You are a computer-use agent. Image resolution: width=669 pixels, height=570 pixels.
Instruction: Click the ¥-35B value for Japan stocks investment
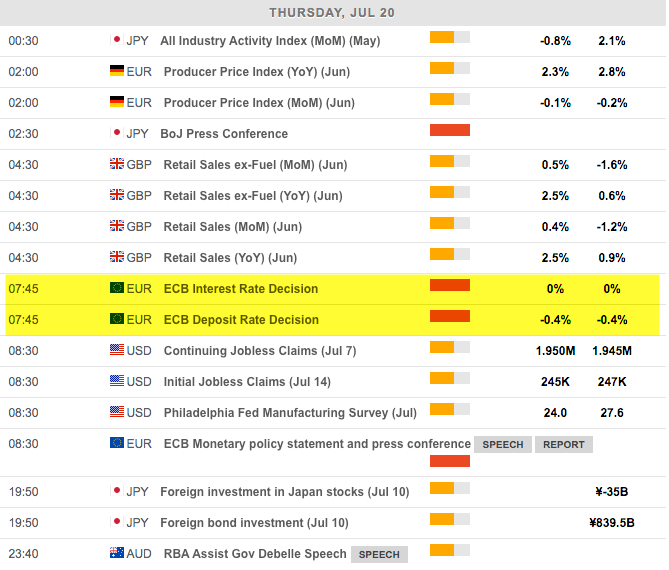[612, 492]
